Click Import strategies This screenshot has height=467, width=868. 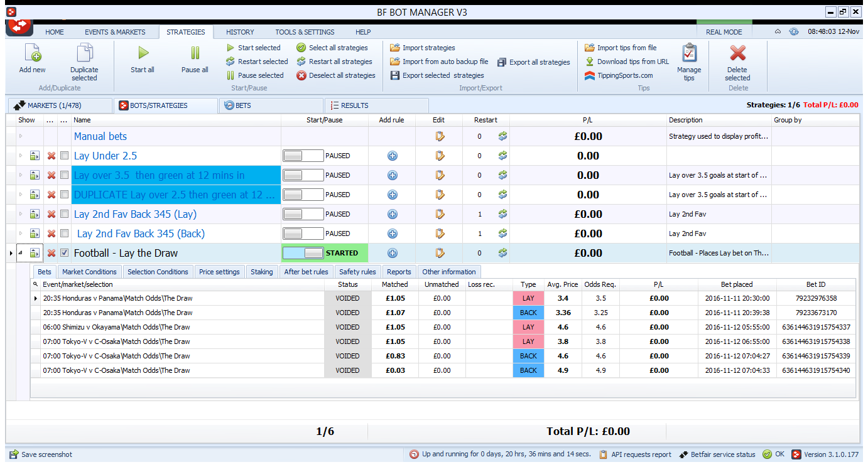click(x=423, y=48)
